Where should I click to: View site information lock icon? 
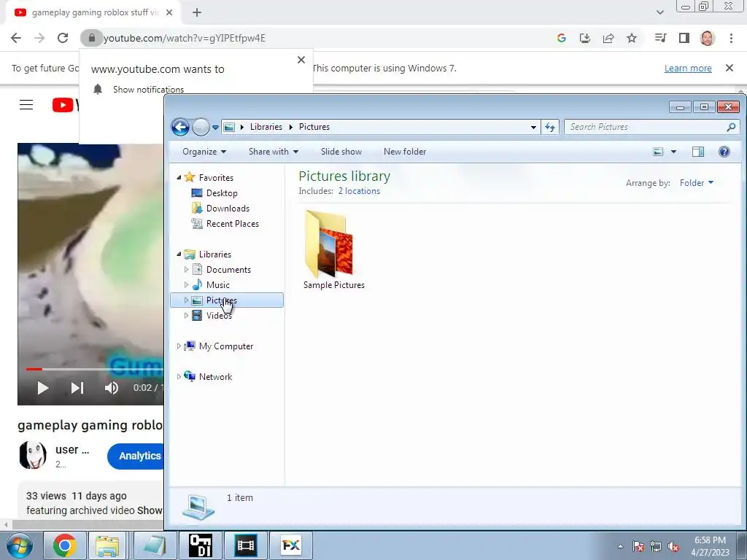coord(92,38)
